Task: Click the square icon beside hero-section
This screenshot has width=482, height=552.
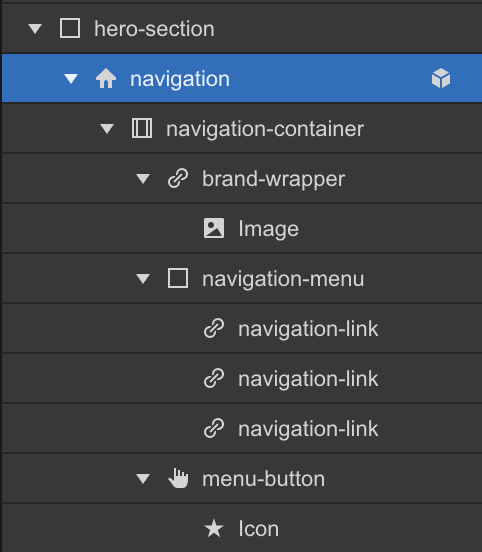Action: [x=70, y=28]
